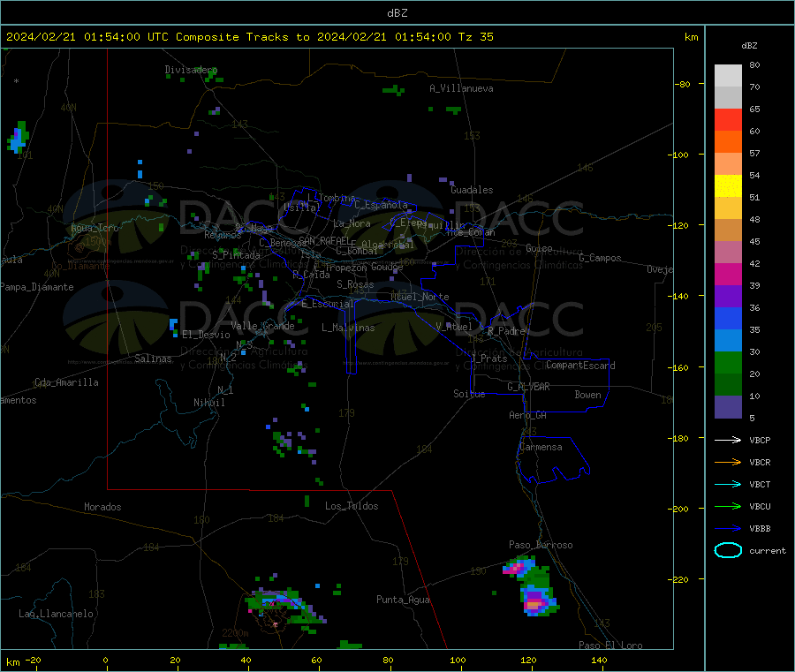Click the cyan VBCT arrow icon
The width and height of the screenshot is (795, 672).
[728, 485]
